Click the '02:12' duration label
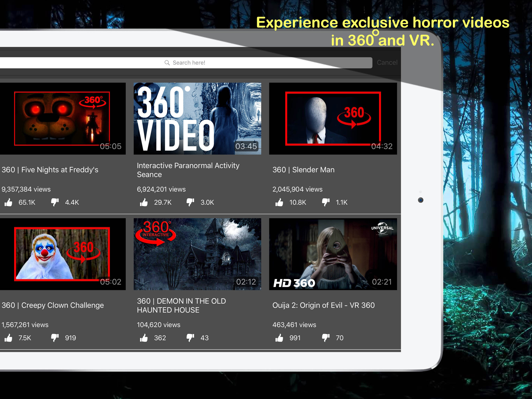The width and height of the screenshot is (532, 399). click(x=246, y=282)
